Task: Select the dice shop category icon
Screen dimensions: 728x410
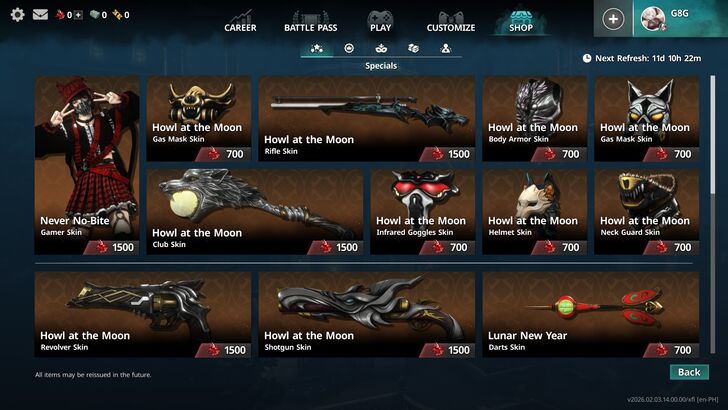Action: [x=413, y=48]
